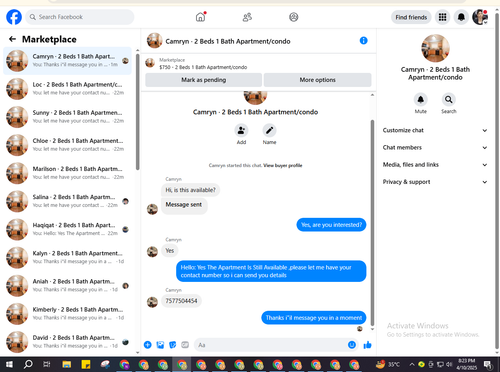The width and height of the screenshot is (500, 372).
Task: Search within the conversation
Action: pyautogui.click(x=449, y=100)
